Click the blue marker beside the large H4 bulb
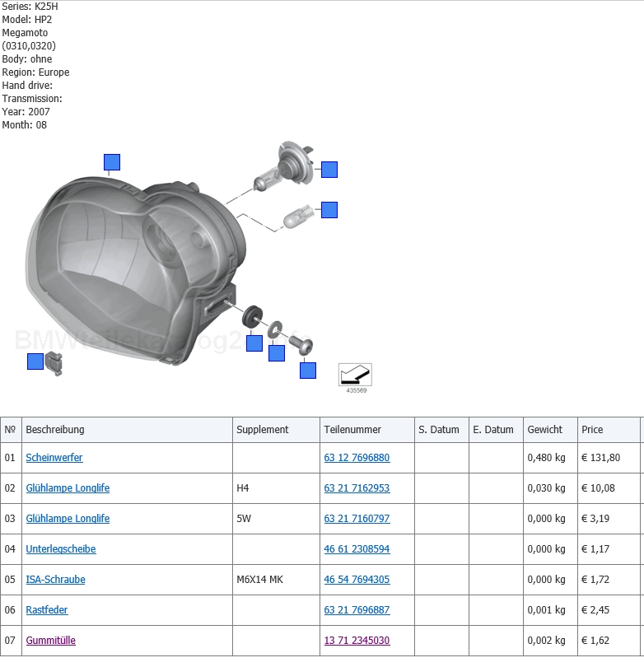Viewport: 644px width, 667px height. [x=329, y=170]
